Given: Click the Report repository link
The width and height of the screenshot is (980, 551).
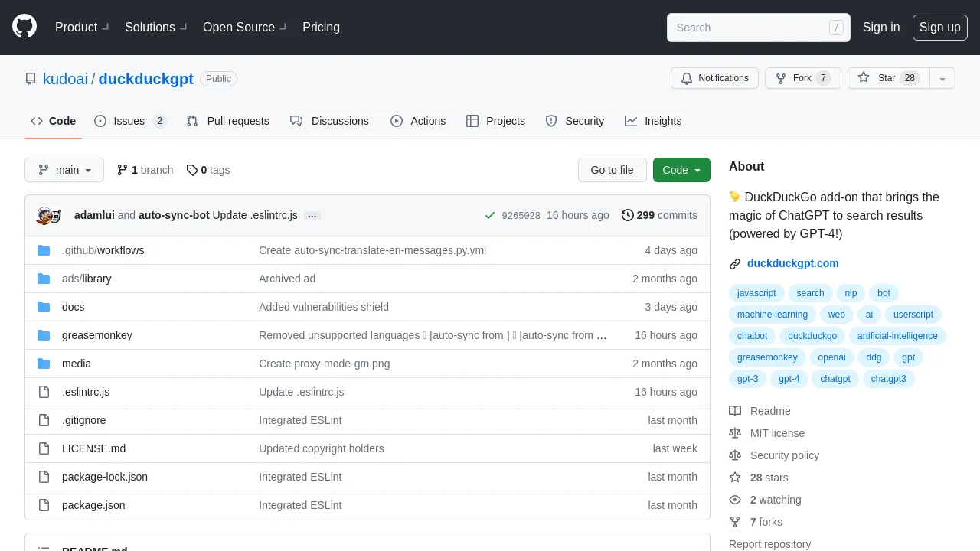Looking at the screenshot, I should (769, 544).
